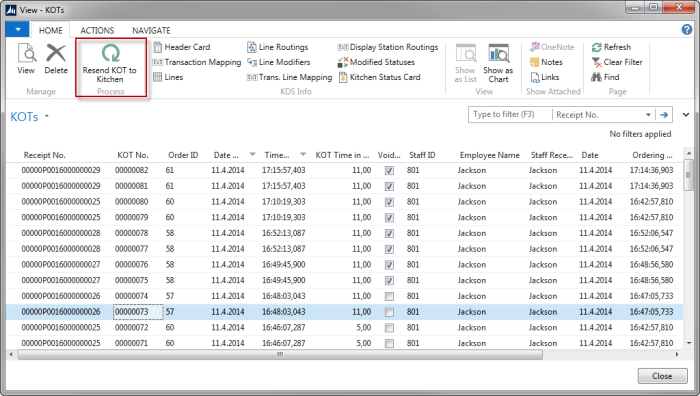
Task: Refresh the page
Action: 612,47
